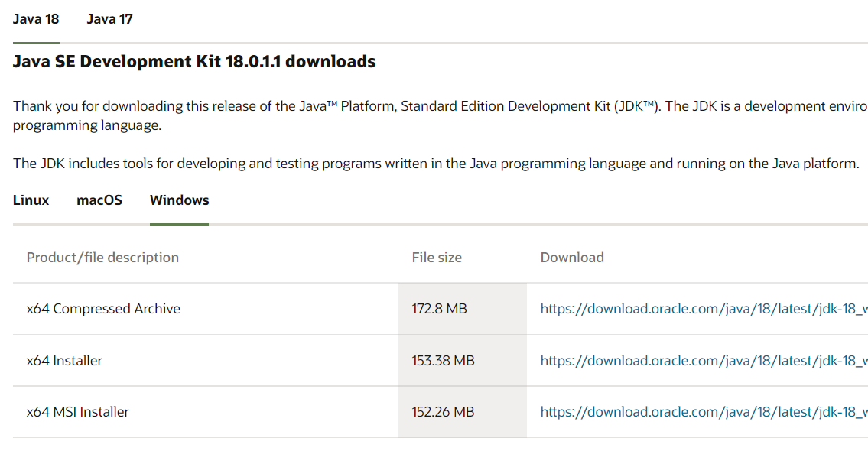Click the x64 Compressed Archive description cell
The height and width of the screenshot is (464, 868).
pyautogui.click(x=103, y=309)
